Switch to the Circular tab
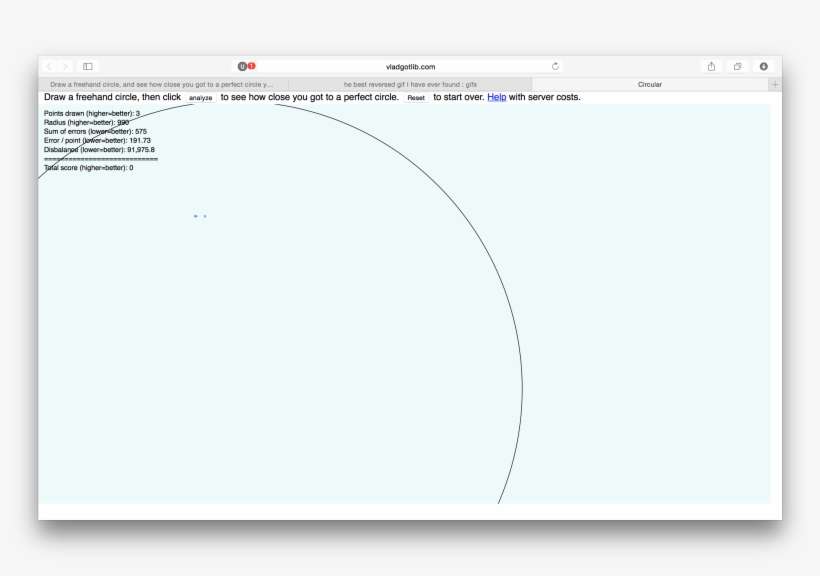This screenshot has width=820, height=576. [x=648, y=84]
